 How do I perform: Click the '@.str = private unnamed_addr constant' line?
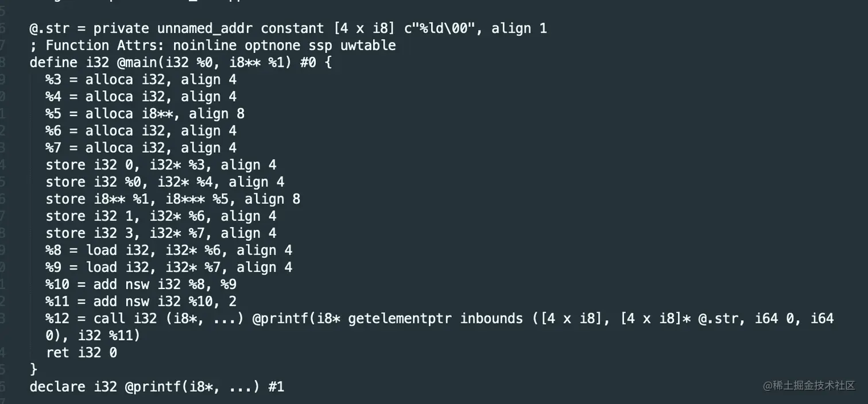288,28
